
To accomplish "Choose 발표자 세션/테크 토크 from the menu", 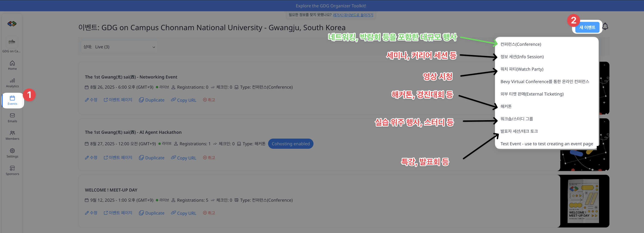I will (519, 131).
